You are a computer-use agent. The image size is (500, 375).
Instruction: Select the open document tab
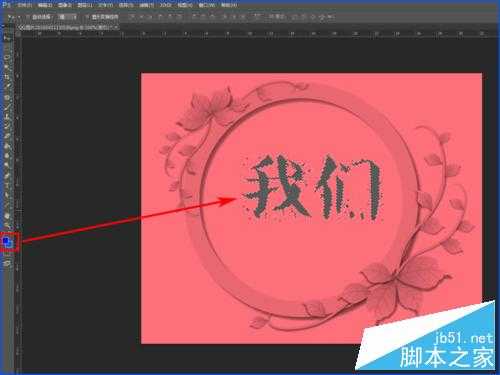click(68, 28)
